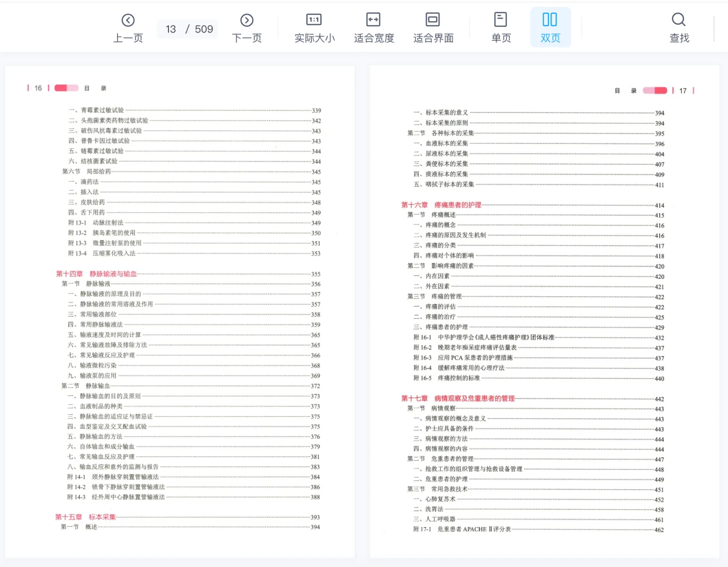Click entry 二、头孢菌素类药物过敏试验
Viewport: 728px width, 567px height.
pyautogui.click(x=108, y=120)
